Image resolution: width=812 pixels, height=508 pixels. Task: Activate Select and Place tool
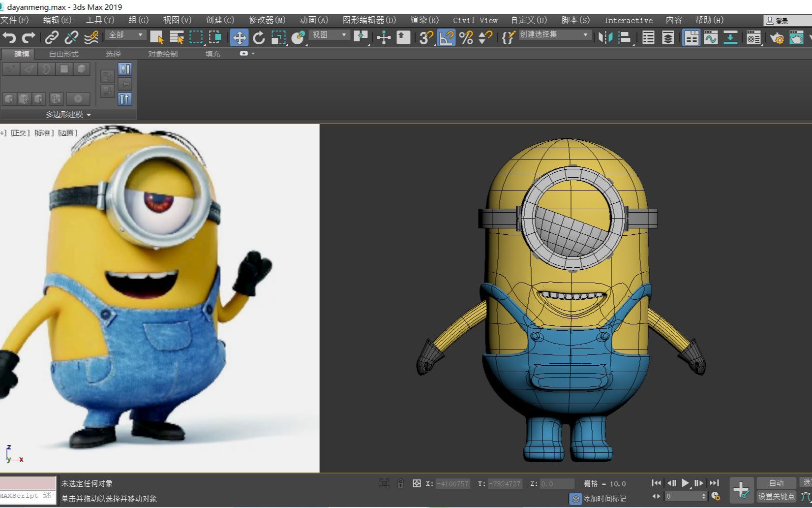298,37
